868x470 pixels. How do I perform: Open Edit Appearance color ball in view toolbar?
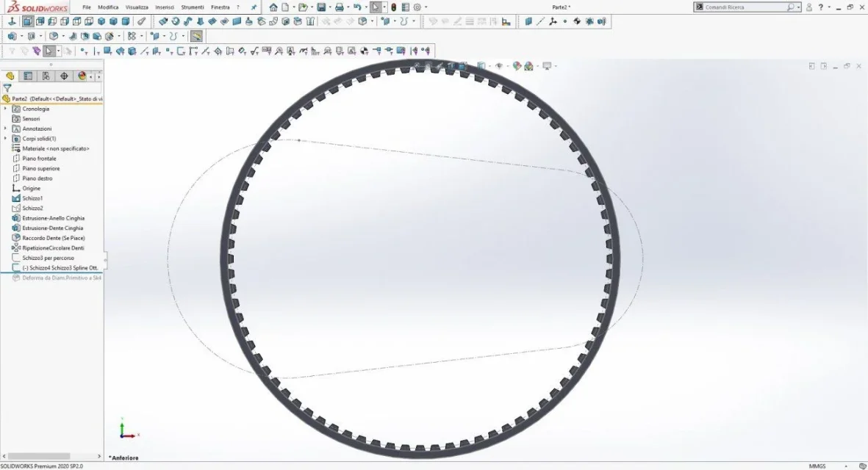click(517, 66)
